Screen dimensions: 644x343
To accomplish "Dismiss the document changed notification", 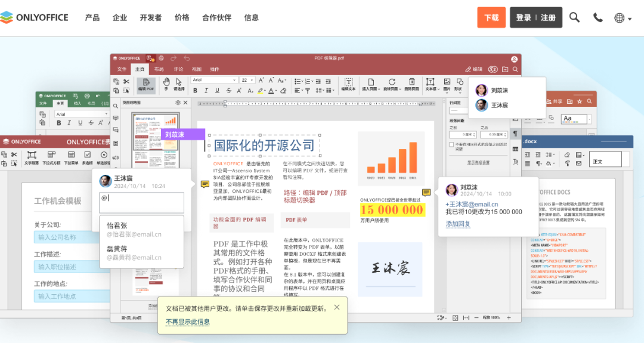I will tap(337, 307).
